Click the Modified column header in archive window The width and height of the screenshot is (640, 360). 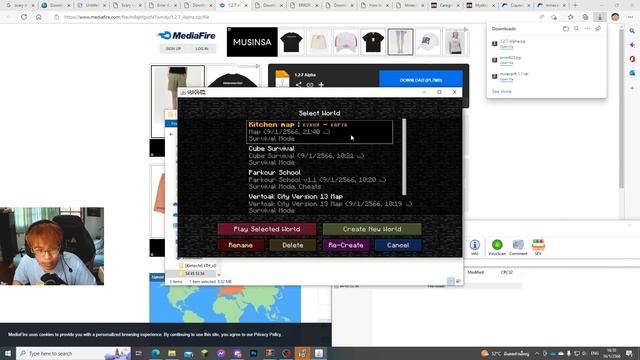(x=476, y=272)
